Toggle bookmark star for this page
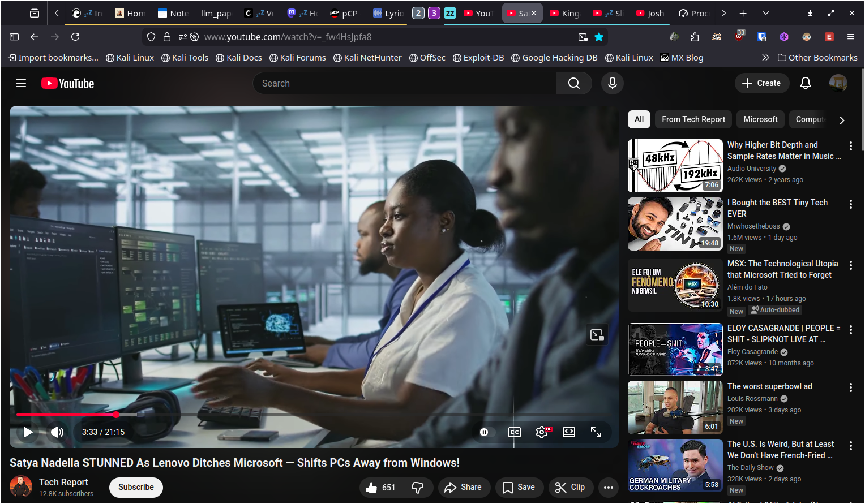Viewport: 865px width, 504px height. pos(599,37)
